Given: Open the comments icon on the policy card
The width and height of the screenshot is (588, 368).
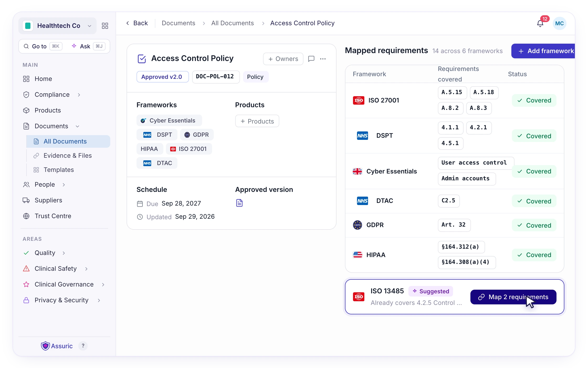Looking at the screenshot, I should pos(311,59).
